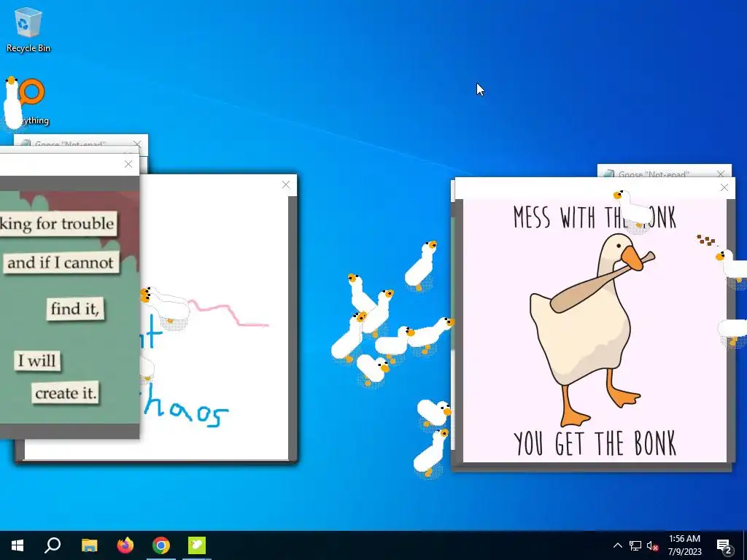Click the goose holding a bat image

[593, 329]
